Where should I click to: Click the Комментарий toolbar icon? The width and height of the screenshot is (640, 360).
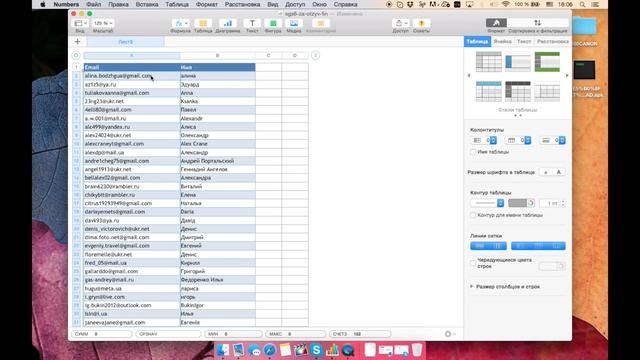coord(321,23)
